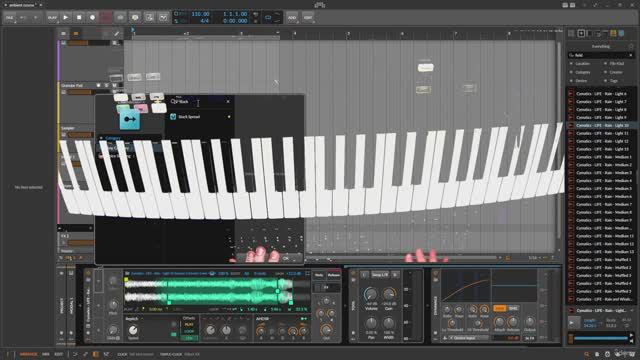Screen dimensions: 640x360
Task: Click the Dynamics Output knob
Action: 529,322
